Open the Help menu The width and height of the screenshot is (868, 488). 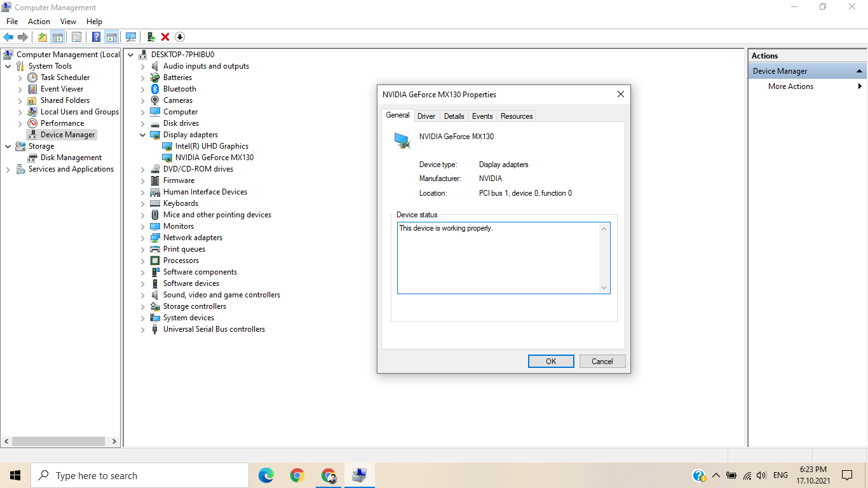coord(94,22)
